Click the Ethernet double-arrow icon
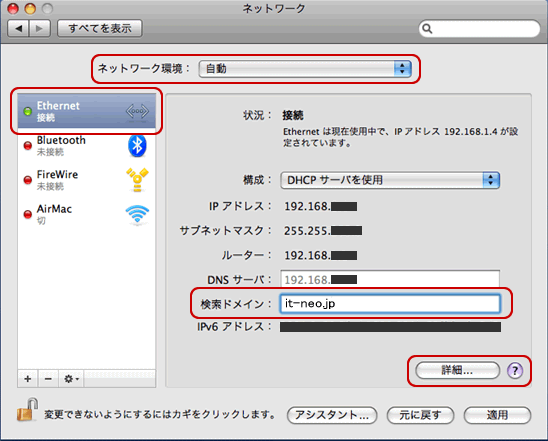548x441 pixels. (137, 111)
